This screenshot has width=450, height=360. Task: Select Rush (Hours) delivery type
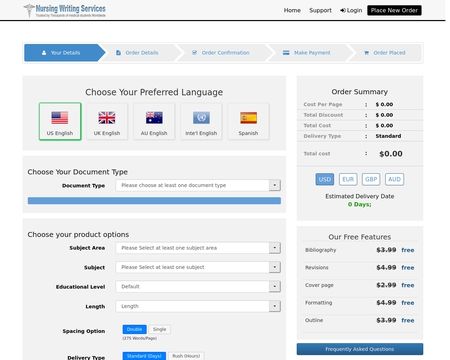[x=186, y=356]
